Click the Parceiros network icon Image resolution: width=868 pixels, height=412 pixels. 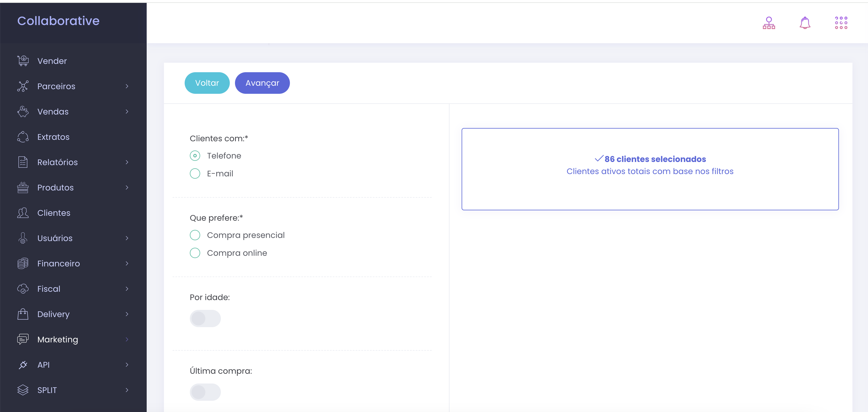coord(23,86)
